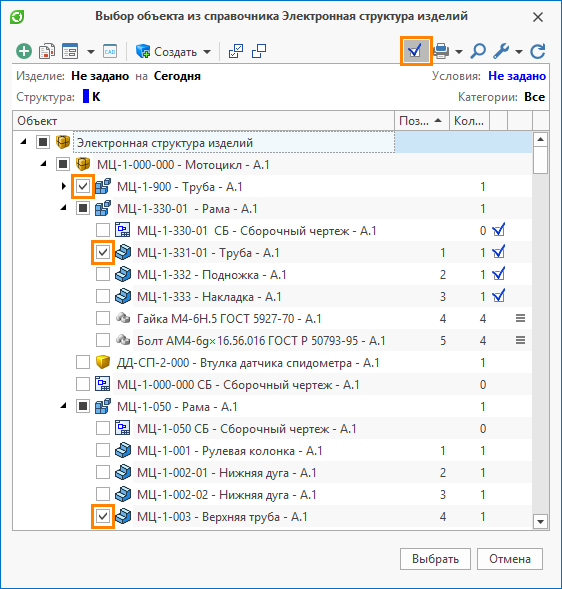
Task: Click the blue structure color swatch
Action: click(86, 96)
